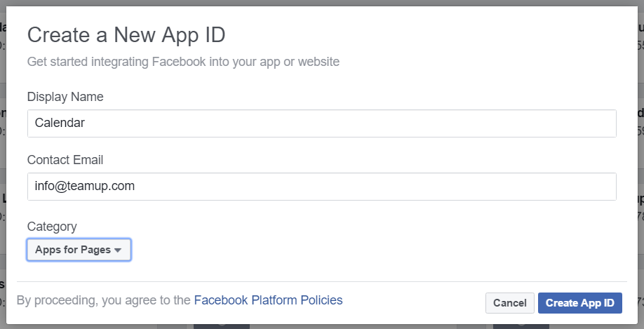Image resolution: width=644 pixels, height=329 pixels.
Task: Open the Apps for Pages category dropdown
Action: [x=79, y=250]
